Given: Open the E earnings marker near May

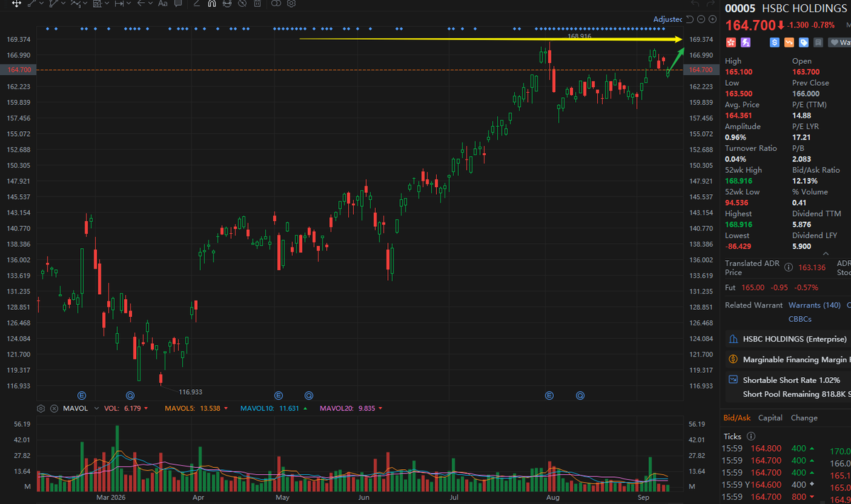Looking at the screenshot, I should [x=278, y=394].
